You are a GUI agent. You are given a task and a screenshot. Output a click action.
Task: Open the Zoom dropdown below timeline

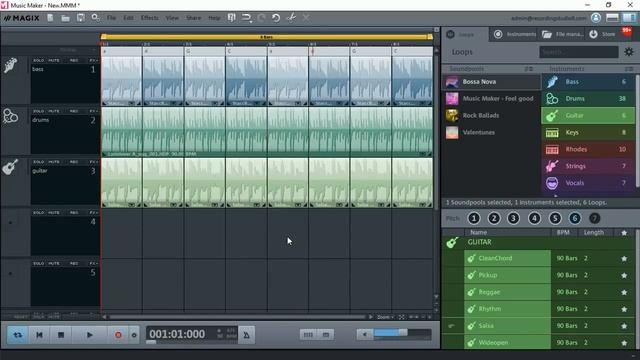pos(385,317)
